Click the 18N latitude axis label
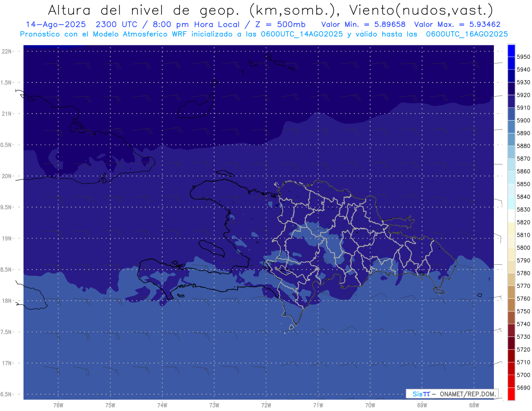This screenshot has height=411, width=532. [x=7, y=301]
